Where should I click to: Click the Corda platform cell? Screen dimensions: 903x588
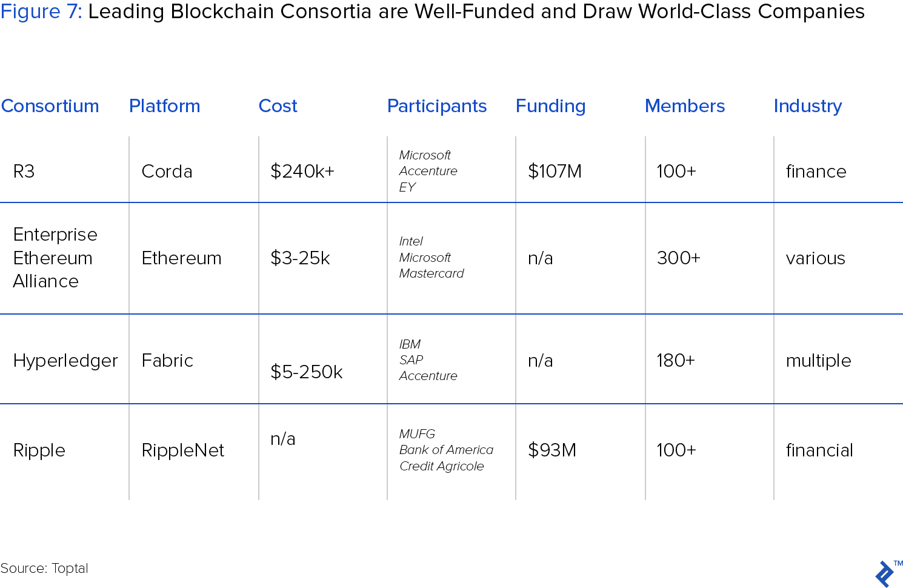(167, 172)
